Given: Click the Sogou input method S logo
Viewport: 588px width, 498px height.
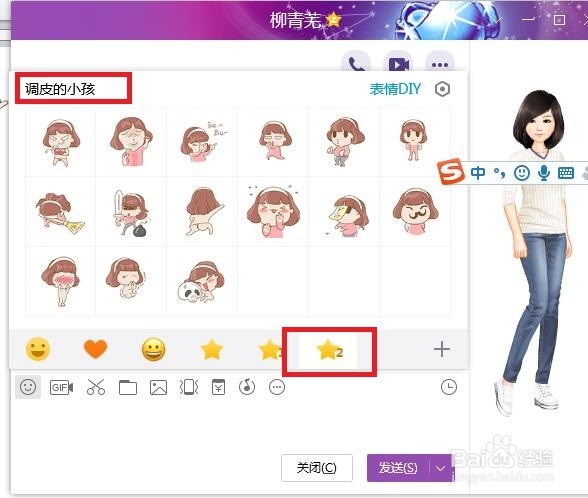Looking at the screenshot, I should (450, 172).
